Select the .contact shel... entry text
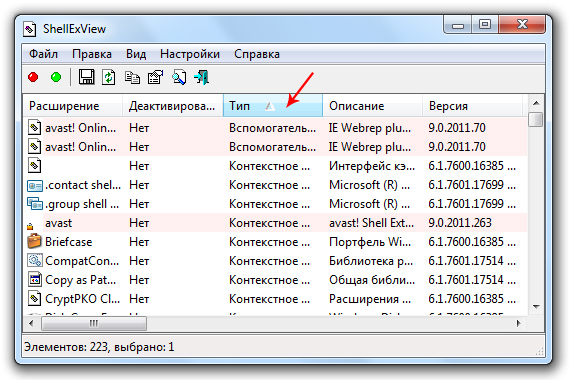This screenshot has height=380, width=569. pyautogui.click(x=83, y=185)
